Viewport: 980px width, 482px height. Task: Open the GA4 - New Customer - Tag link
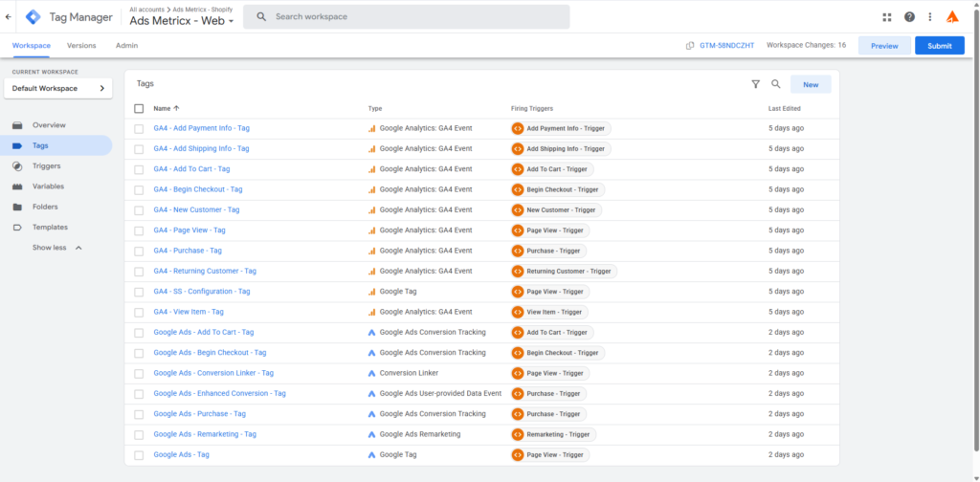[x=196, y=210]
